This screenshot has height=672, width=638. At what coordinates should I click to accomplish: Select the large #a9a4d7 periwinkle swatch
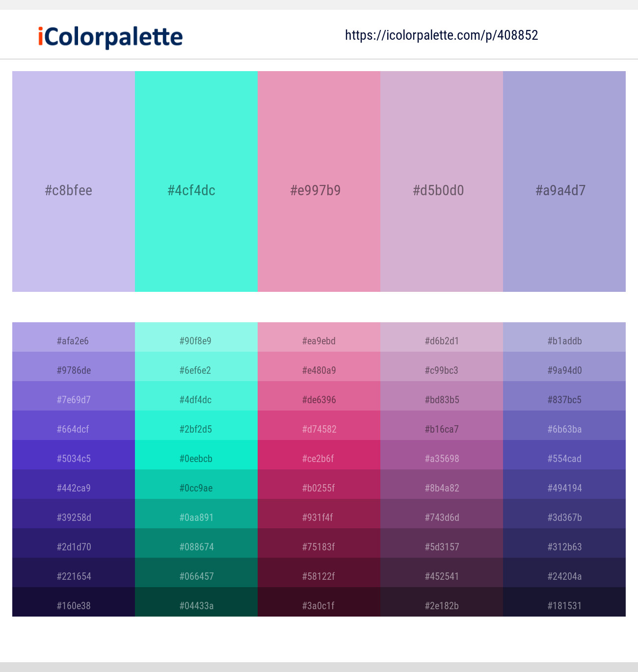pos(564,181)
